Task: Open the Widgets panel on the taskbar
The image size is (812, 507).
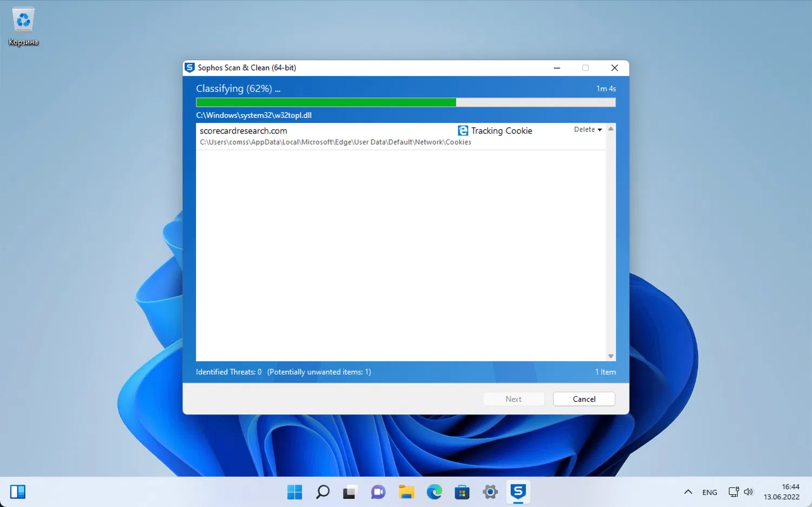Action: tap(18, 492)
